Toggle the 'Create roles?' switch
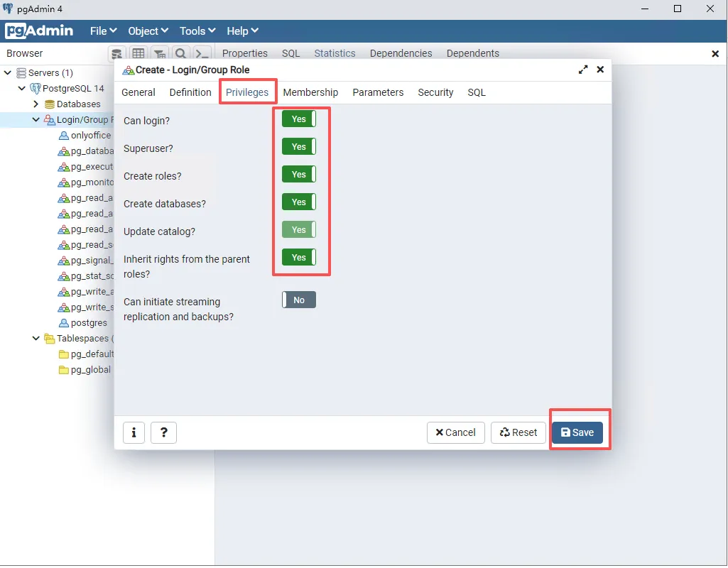The image size is (728, 568). tap(299, 175)
